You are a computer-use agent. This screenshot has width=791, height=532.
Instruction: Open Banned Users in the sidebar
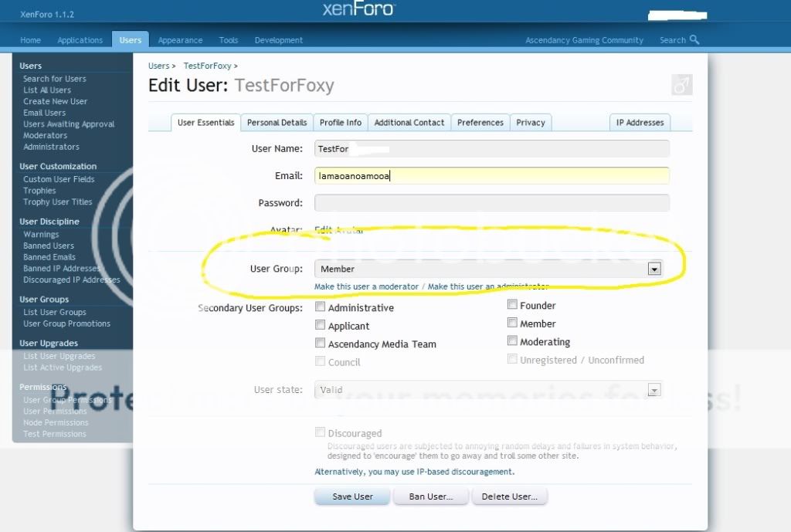[49, 246]
